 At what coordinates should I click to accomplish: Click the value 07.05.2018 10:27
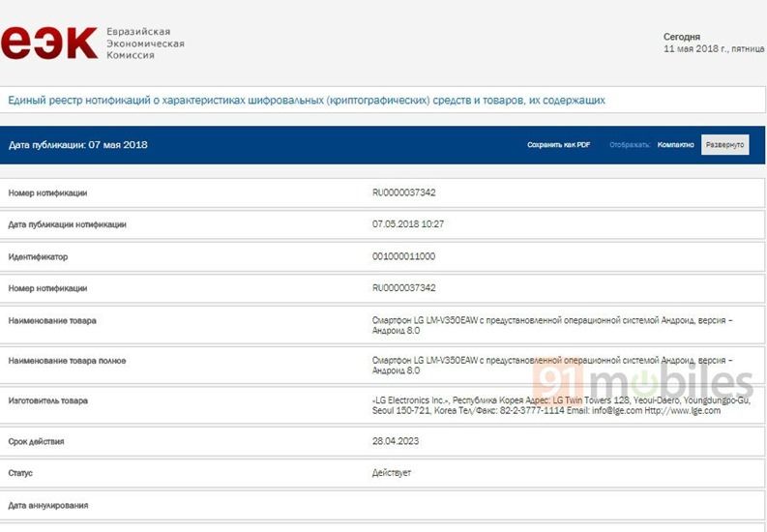(x=408, y=224)
